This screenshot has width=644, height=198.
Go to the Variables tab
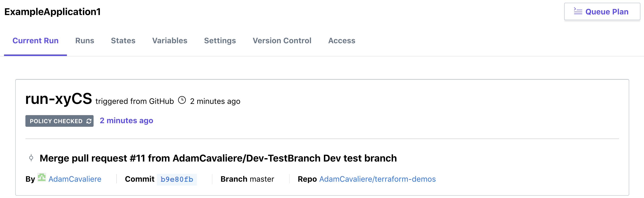coord(170,40)
